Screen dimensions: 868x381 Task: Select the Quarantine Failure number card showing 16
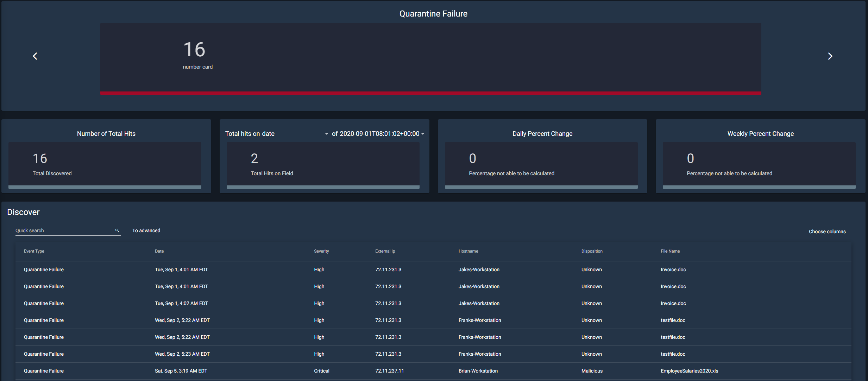[431, 59]
